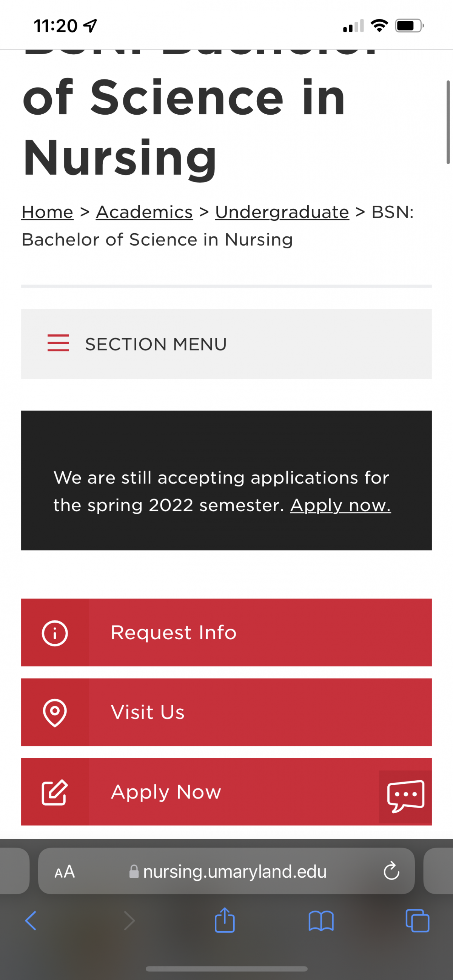The width and height of the screenshot is (453, 980).
Task: Click the Request Info button
Action: click(226, 633)
